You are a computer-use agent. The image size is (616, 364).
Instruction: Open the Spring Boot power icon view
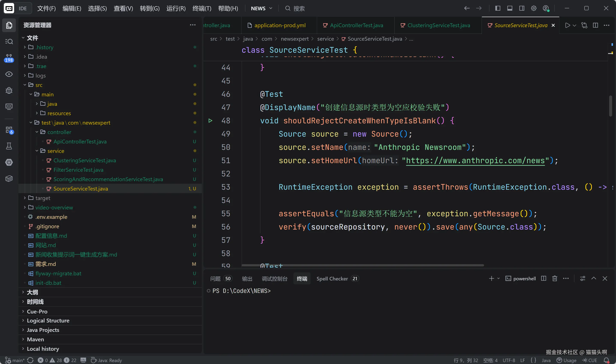tap(9, 162)
